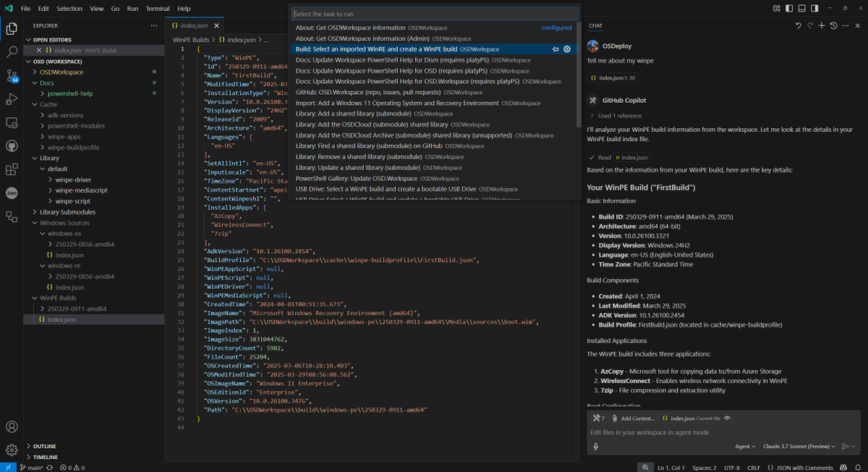This screenshot has height=472, width=868.
Task: Open the Accounts menu icon
Action: tap(12, 427)
